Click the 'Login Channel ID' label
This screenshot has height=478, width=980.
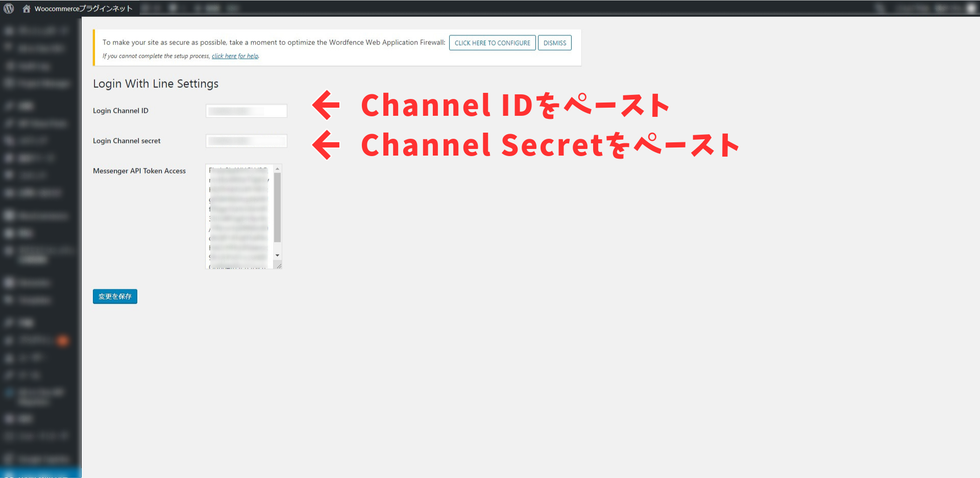[120, 111]
